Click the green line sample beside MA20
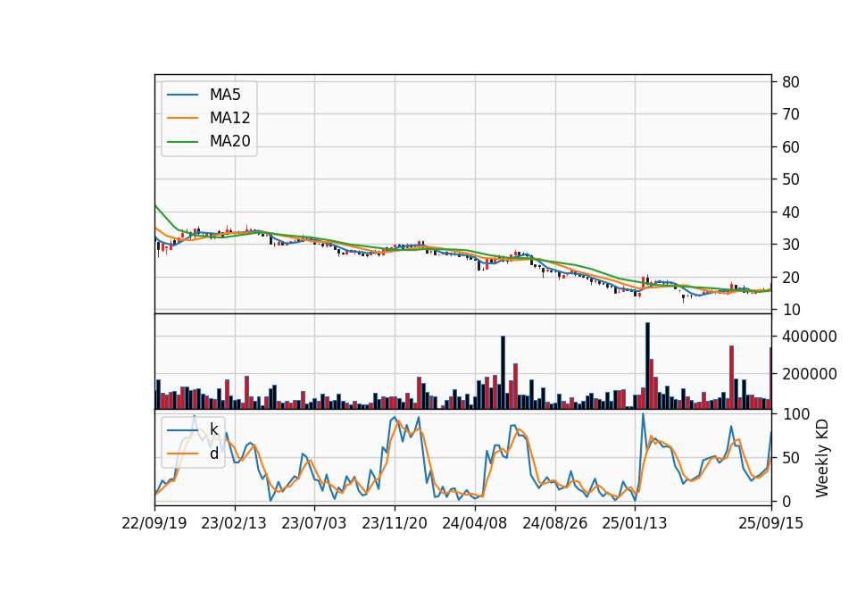The image size is (857, 616). pyautogui.click(x=182, y=142)
